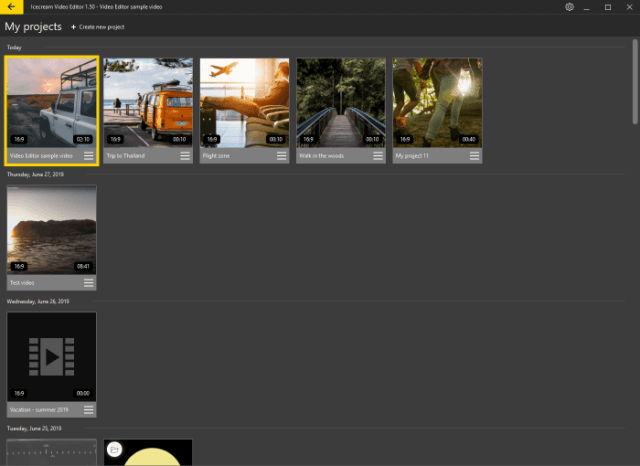
Task: Open the My project 11 thumbnail
Action: point(437,102)
